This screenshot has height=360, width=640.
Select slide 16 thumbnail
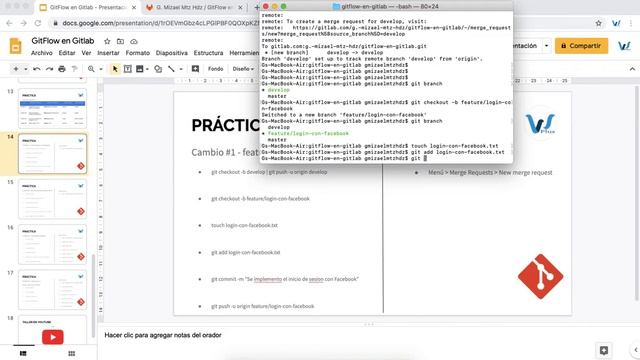52,244
